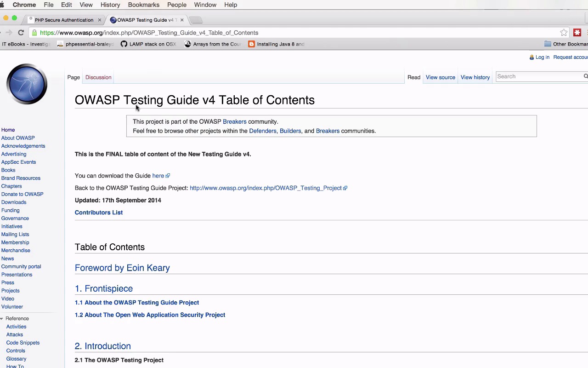The height and width of the screenshot is (368, 588).
Task: Collapse the Reference section in sidebar
Action: (2, 318)
